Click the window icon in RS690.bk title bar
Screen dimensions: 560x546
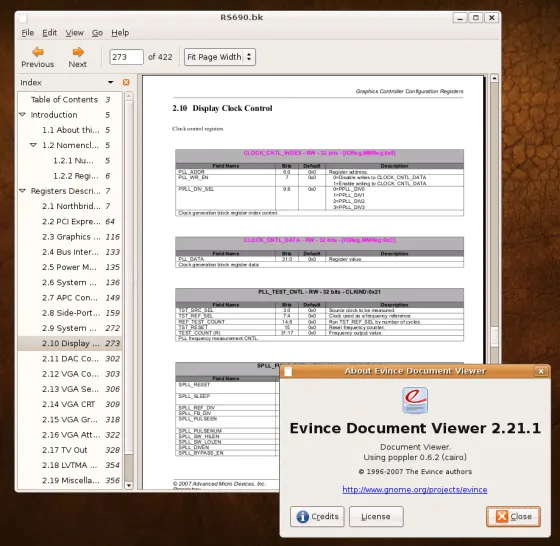23,17
